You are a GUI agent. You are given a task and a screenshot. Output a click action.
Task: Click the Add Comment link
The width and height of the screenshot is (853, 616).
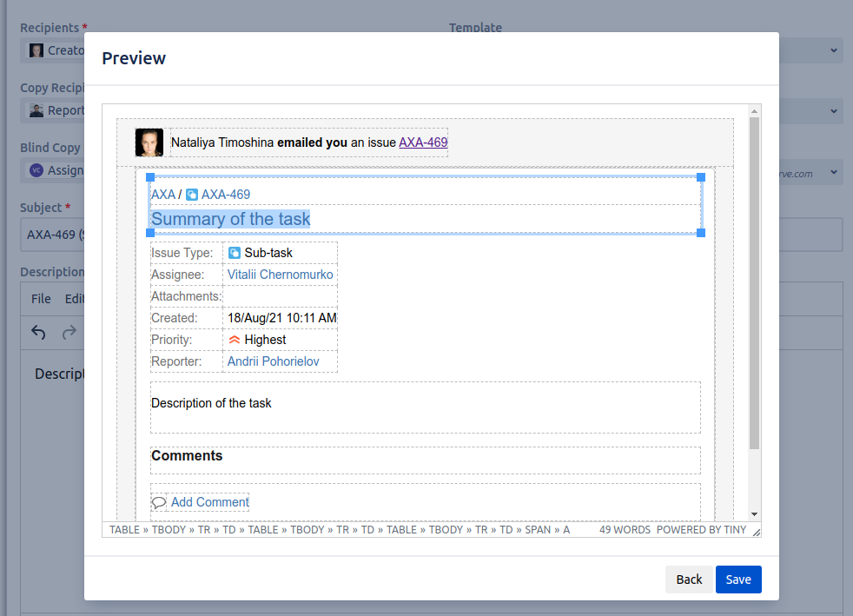209,502
